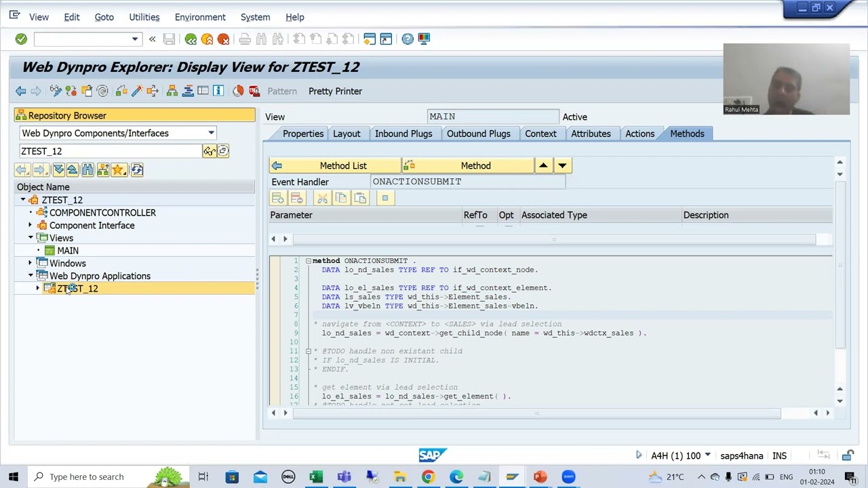
Task: Collapse the Web Dynpro Applications node
Action: click(x=31, y=276)
